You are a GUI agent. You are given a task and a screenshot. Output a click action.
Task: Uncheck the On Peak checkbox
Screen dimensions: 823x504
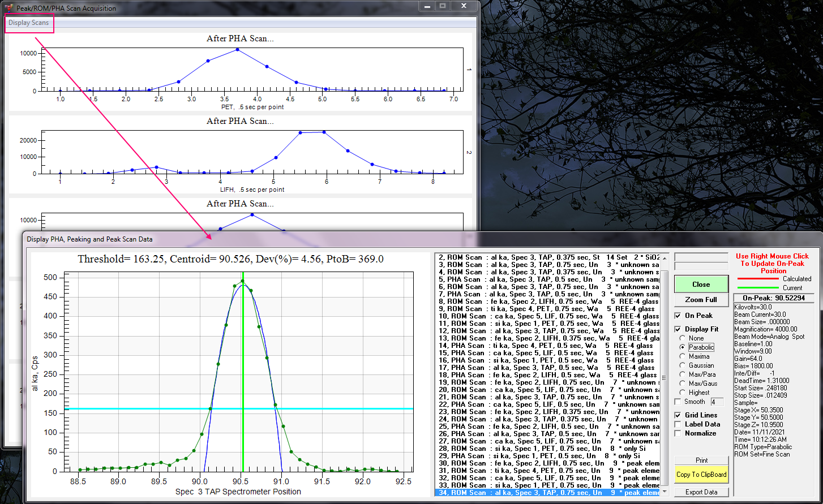coord(678,316)
